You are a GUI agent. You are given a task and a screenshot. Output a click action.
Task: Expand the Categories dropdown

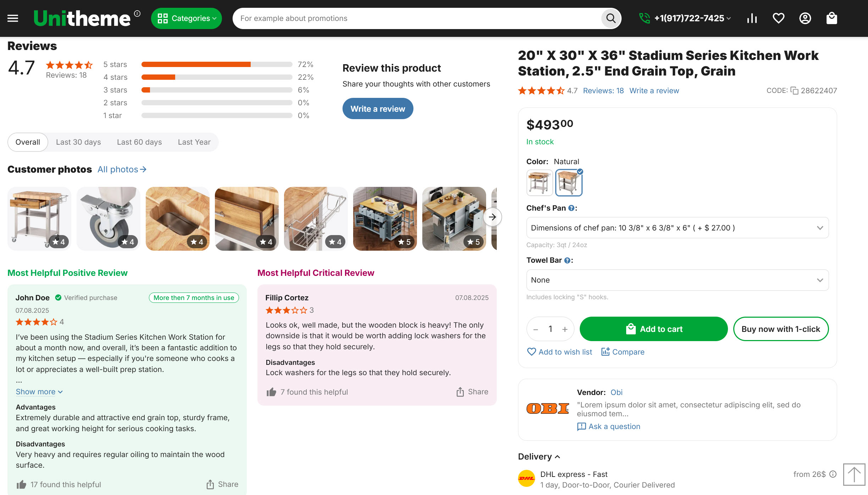(186, 18)
